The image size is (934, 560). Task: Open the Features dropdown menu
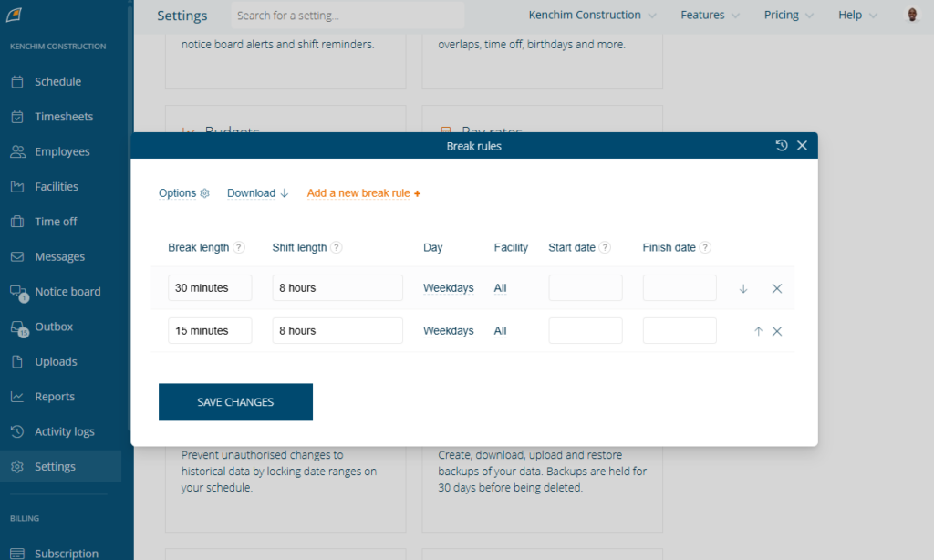pos(710,15)
